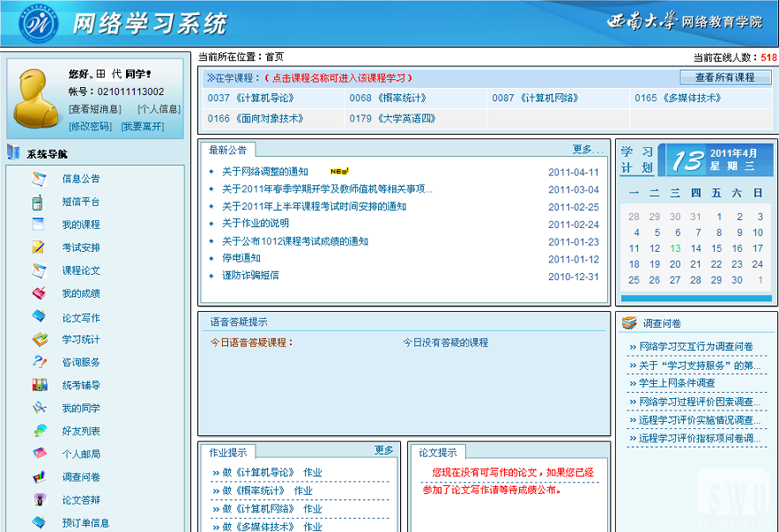Viewport: 779px width, 532px height.
Task: Open announcement 关于网络调整的通知
Action: click(x=265, y=172)
